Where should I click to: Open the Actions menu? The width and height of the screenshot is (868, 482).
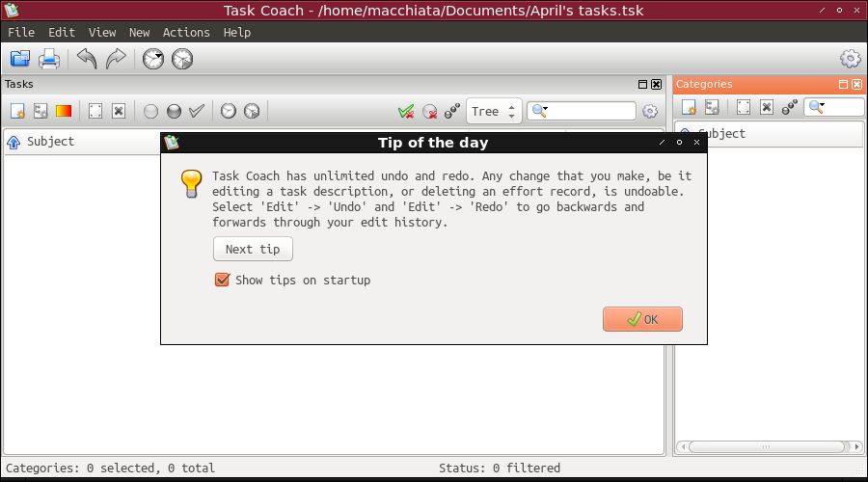[x=186, y=32]
